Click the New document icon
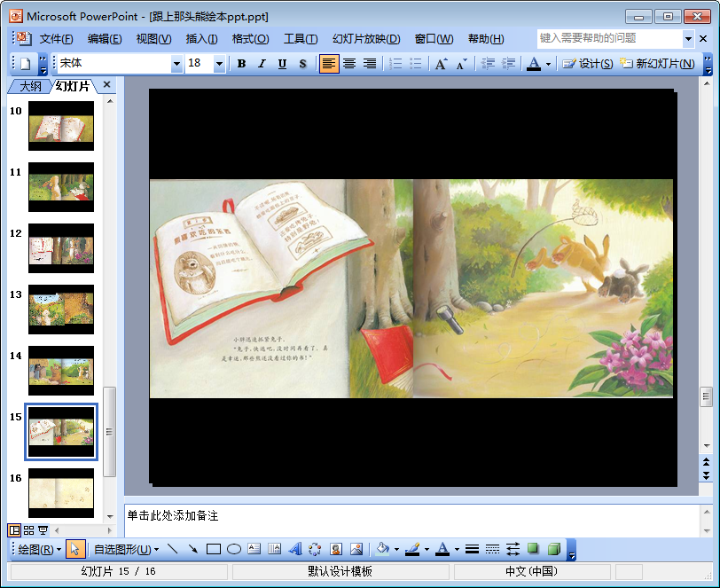The width and height of the screenshot is (720, 588). coord(25,63)
